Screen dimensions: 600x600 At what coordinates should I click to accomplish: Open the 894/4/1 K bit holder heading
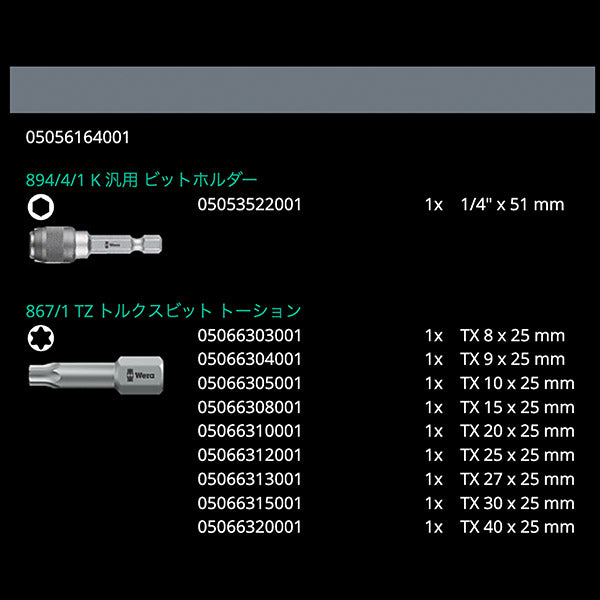(x=141, y=179)
